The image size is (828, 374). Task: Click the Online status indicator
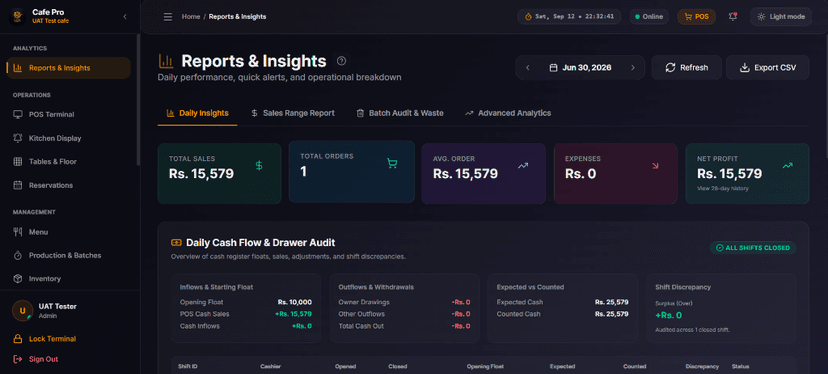[649, 16]
